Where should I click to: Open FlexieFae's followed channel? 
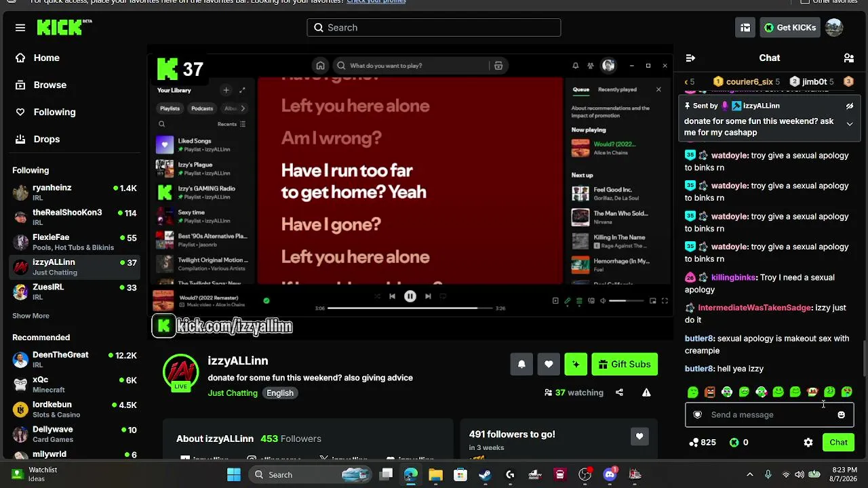tap(76, 242)
